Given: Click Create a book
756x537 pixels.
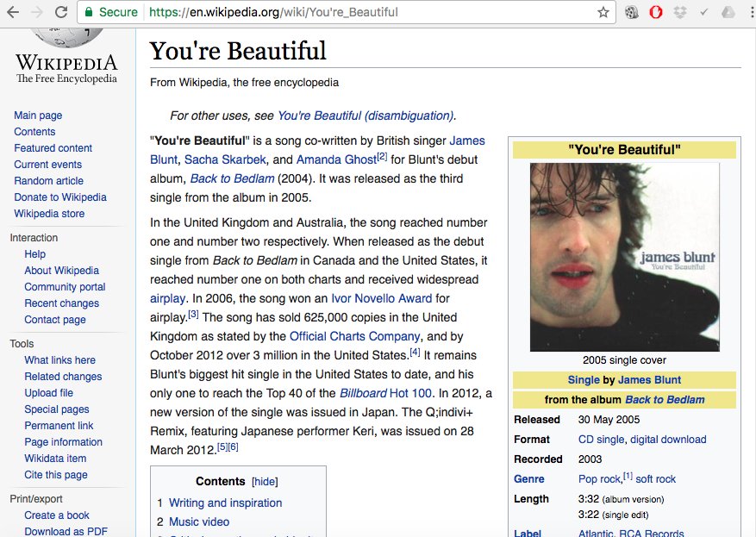Looking at the screenshot, I should [x=57, y=515].
